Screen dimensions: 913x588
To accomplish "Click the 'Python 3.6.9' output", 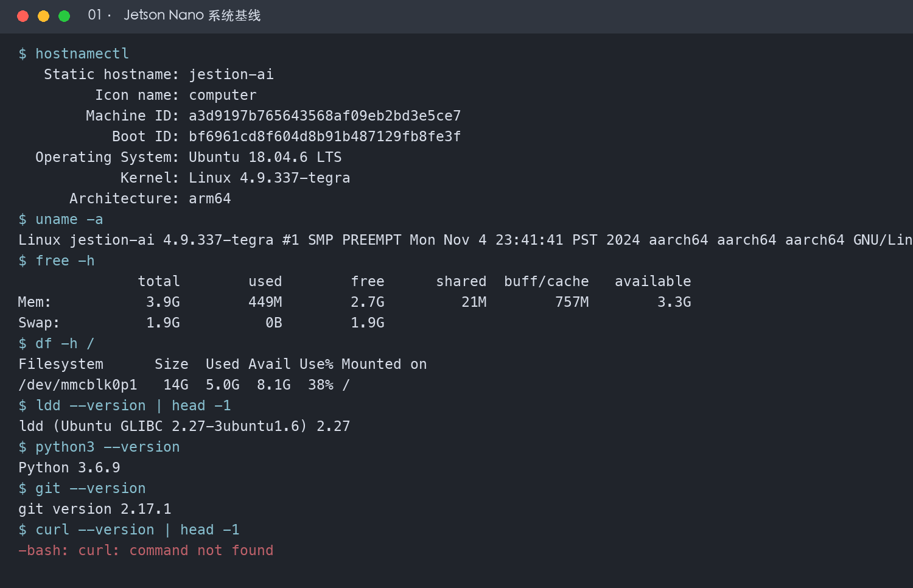I will pyautogui.click(x=69, y=467).
